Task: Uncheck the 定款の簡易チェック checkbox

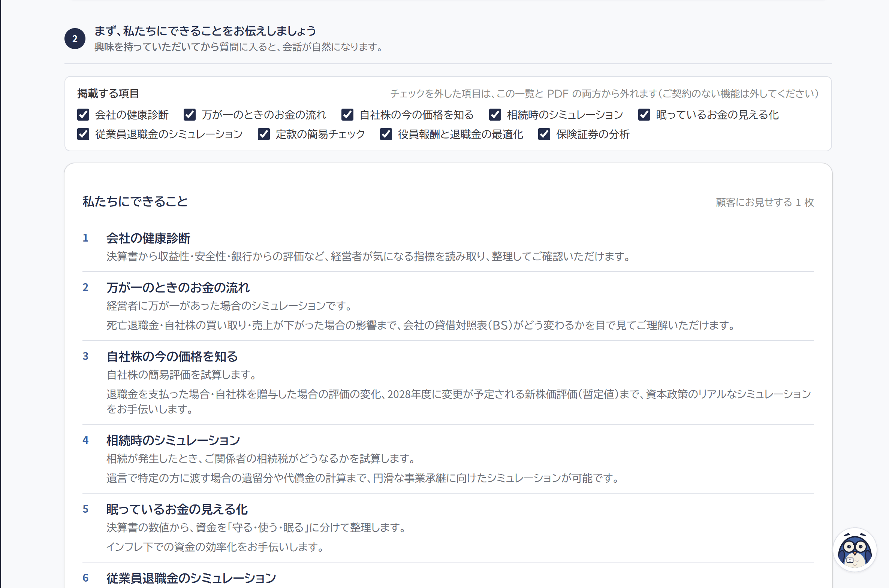Action: [264, 134]
